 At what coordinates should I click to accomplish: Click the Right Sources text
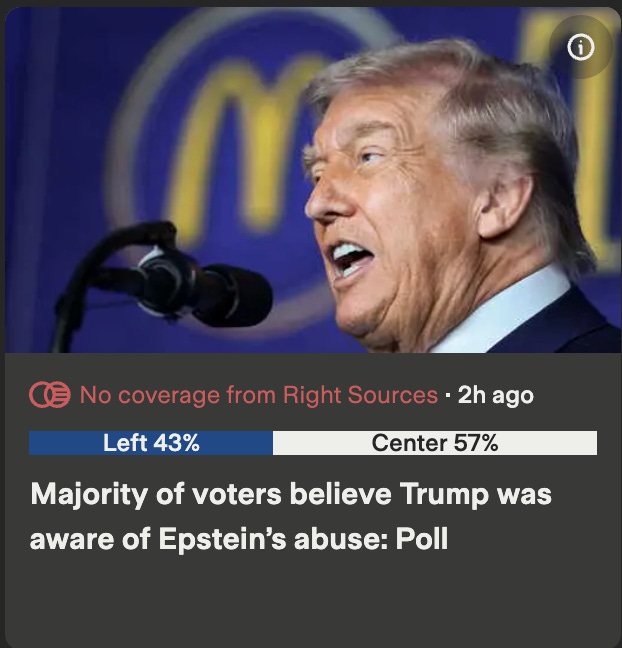coord(360,395)
